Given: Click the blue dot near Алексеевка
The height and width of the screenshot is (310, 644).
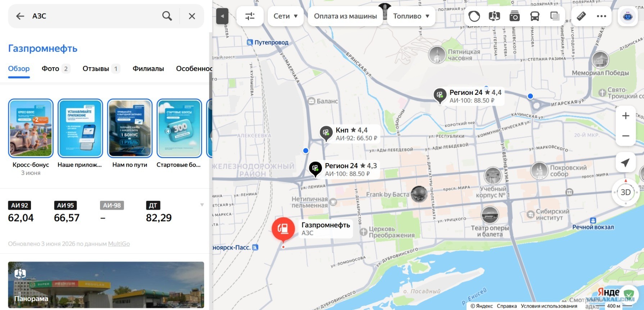Looking at the screenshot, I should [x=306, y=151].
